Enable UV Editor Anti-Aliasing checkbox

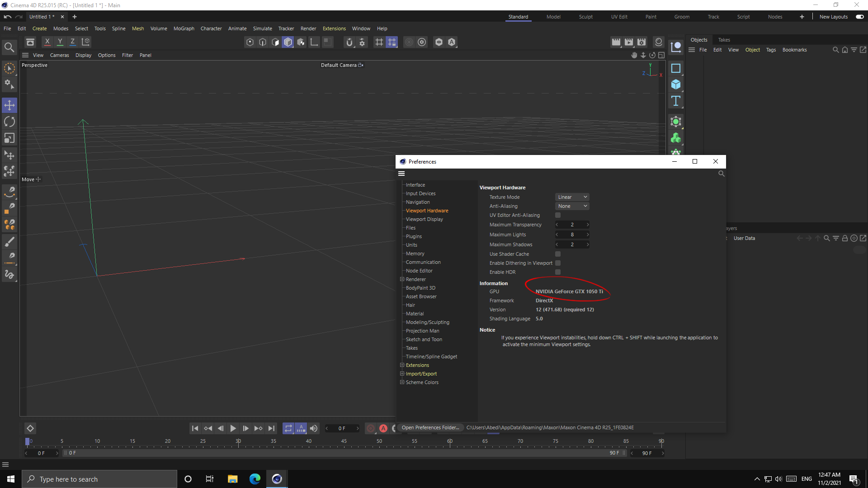pyautogui.click(x=557, y=215)
